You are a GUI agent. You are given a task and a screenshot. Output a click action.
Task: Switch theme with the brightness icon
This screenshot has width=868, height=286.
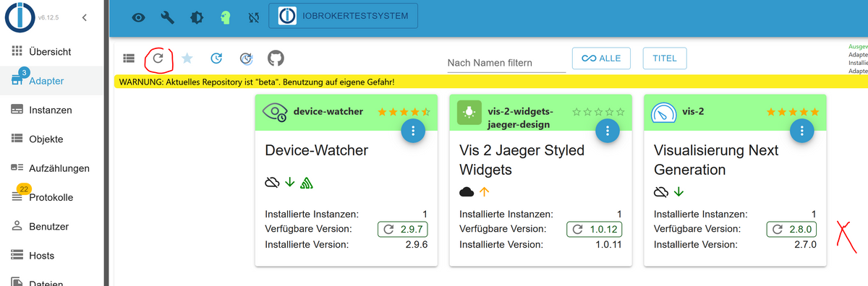[197, 17]
